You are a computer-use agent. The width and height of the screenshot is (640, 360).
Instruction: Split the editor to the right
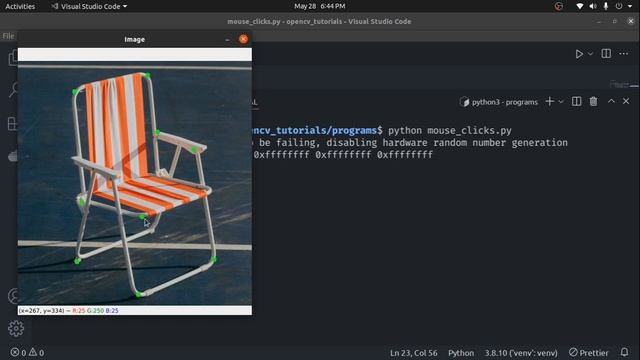[x=606, y=53]
